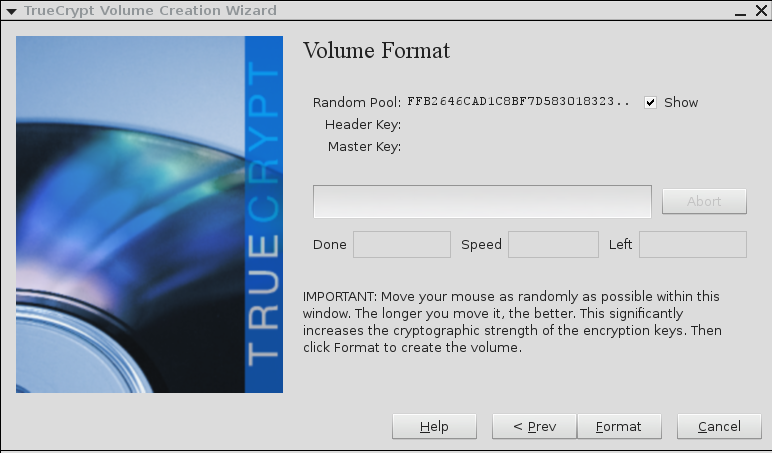
Task: Click the Speed value field
Action: [x=553, y=244]
